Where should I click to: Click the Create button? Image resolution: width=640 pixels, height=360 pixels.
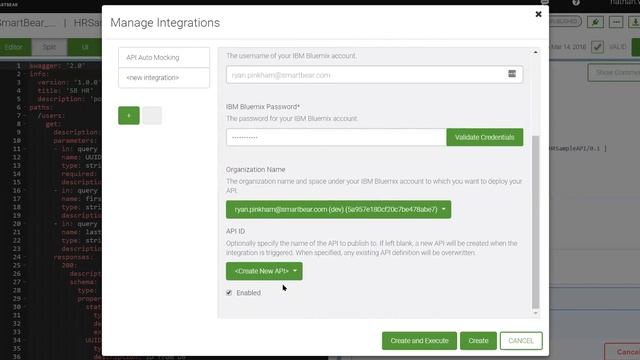[x=478, y=341]
